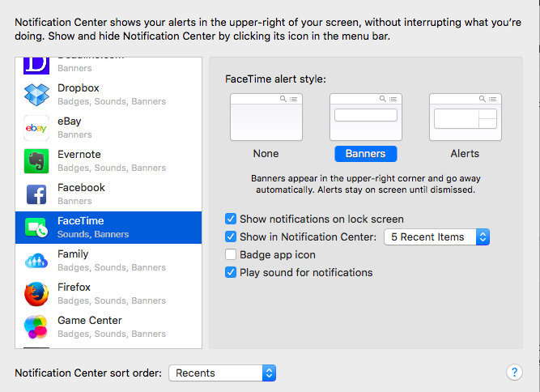Click 'Badges, Sounds, Banners' under Dropbox
Screen dimensions: 540x392
[x=112, y=101]
